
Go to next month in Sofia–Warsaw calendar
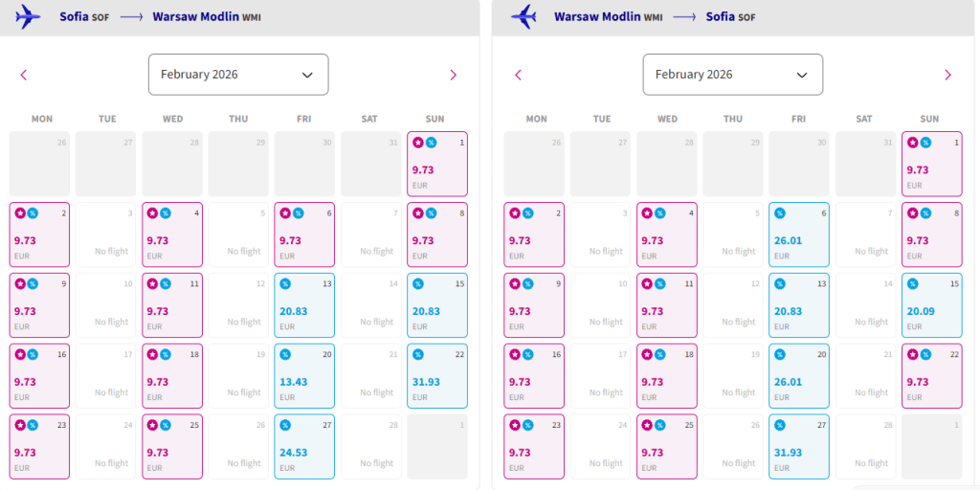(x=454, y=75)
